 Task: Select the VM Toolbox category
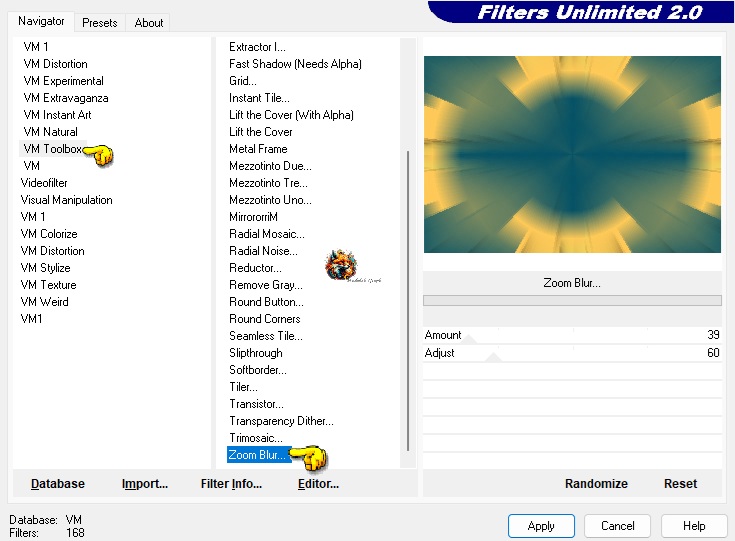tap(52, 149)
